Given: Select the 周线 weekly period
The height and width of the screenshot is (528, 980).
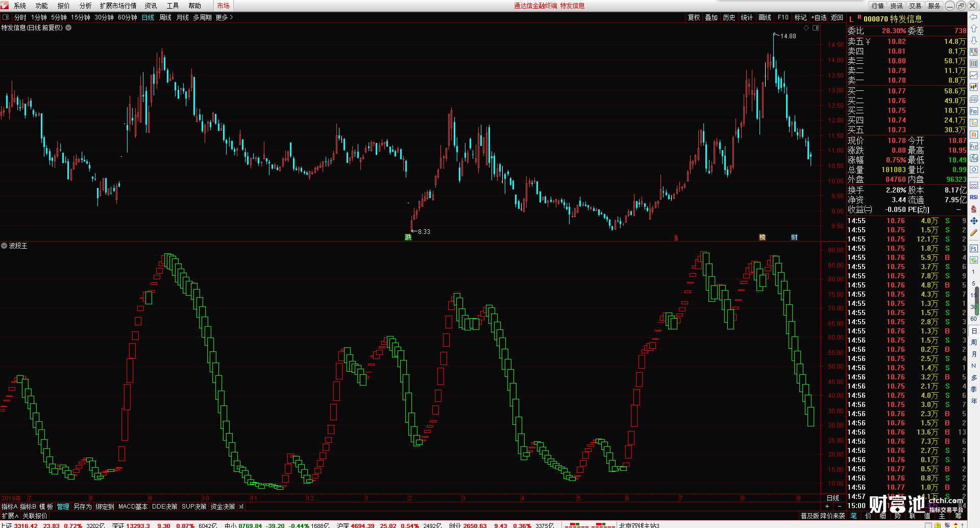Looking at the screenshot, I should tap(165, 17).
